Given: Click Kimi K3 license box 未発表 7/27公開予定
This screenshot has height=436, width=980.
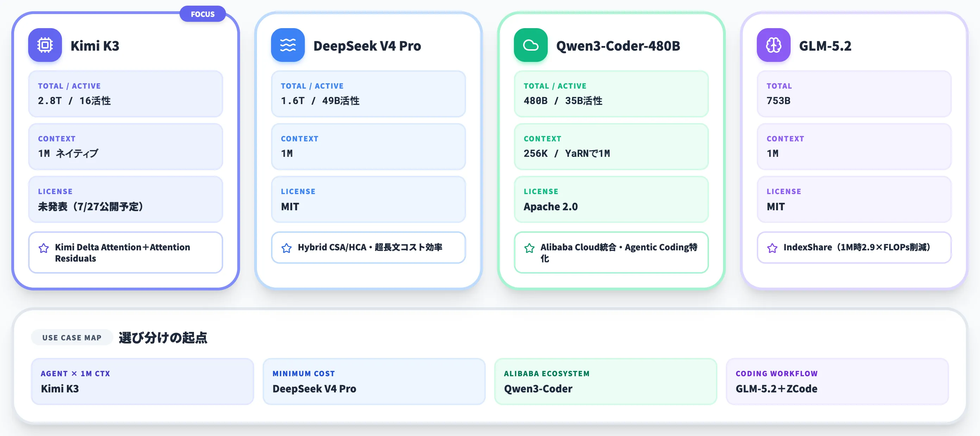Looking at the screenshot, I should [x=126, y=199].
